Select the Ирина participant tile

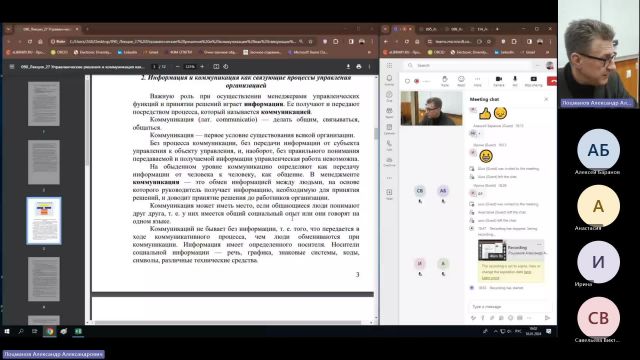coord(598,264)
